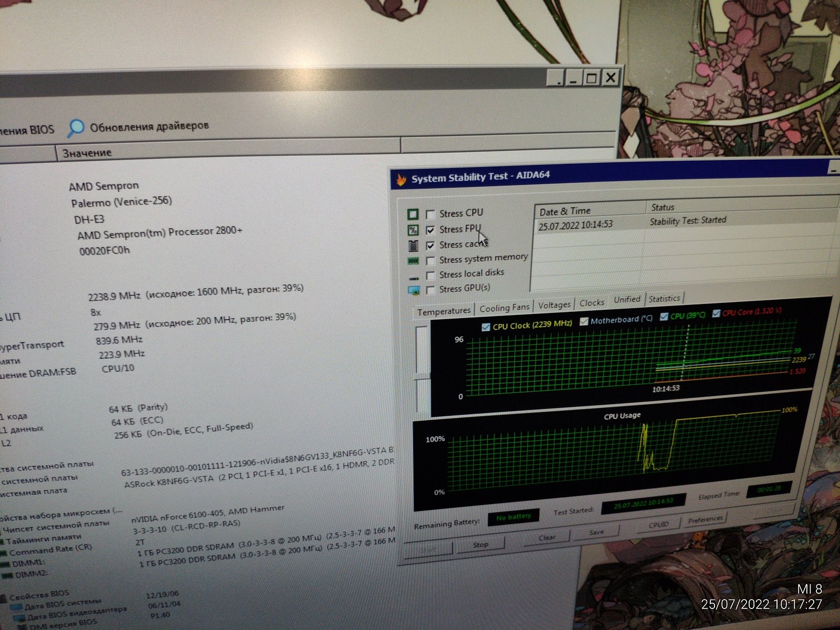Viewport: 840px width, 630px height.
Task: Toggle the CPU Core voltage graph checkbox
Action: (x=716, y=313)
